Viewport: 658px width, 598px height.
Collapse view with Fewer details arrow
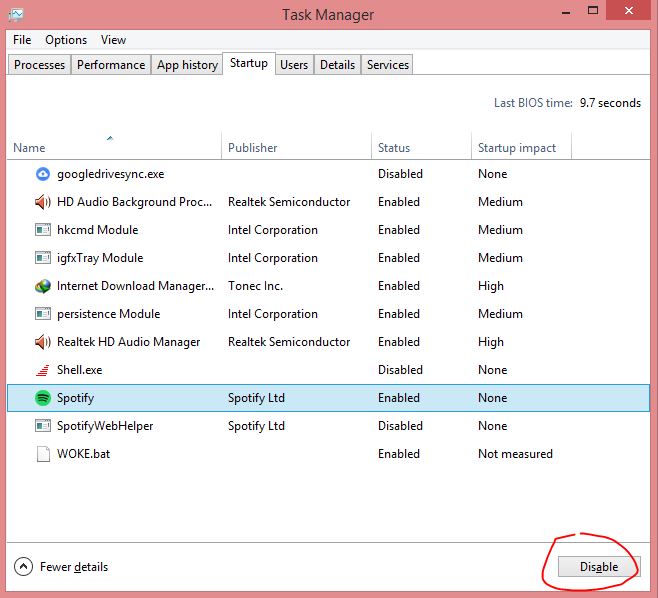(24, 567)
